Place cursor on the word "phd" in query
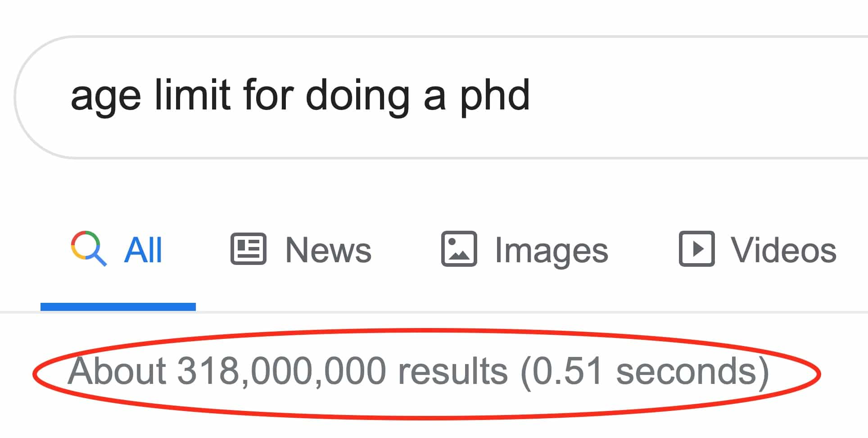 click(x=494, y=96)
